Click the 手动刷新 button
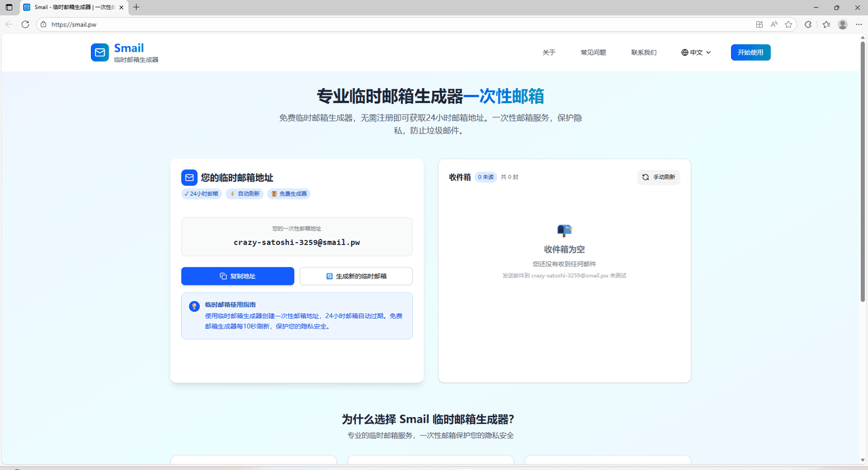This screenshot has width=868, height=470. [x=658, y=177]
